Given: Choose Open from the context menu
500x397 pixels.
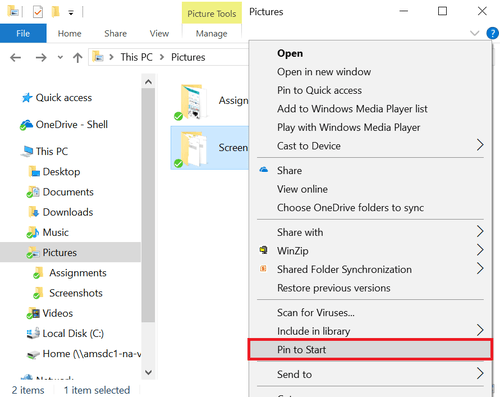Looking at the screenshot, I should (290, 53).
